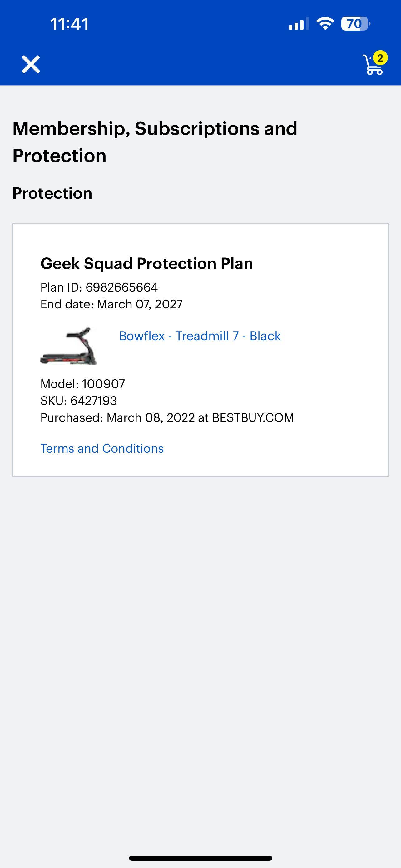Tap the Protection section subheading
The image size is (401, 868).
(52, 193)
